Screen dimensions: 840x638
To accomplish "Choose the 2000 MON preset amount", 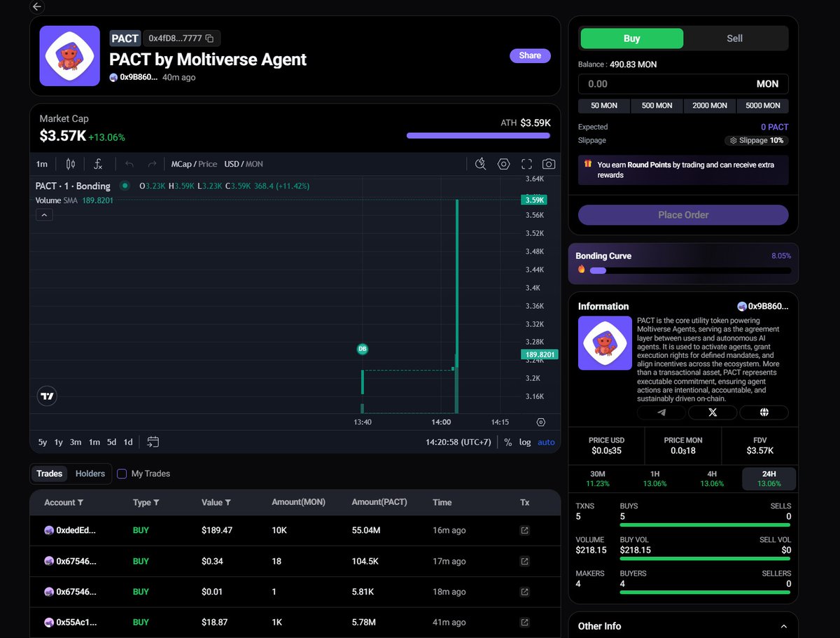I will coord(710,106).
